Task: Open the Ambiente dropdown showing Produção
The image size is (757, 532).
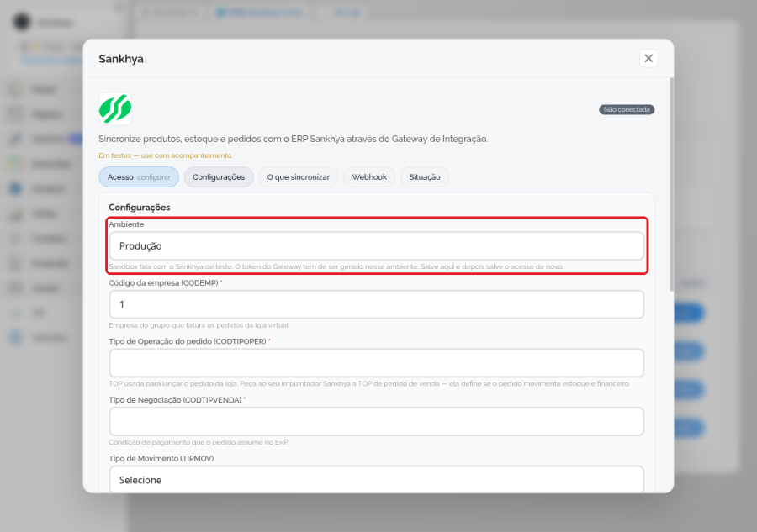Action: 377,246
